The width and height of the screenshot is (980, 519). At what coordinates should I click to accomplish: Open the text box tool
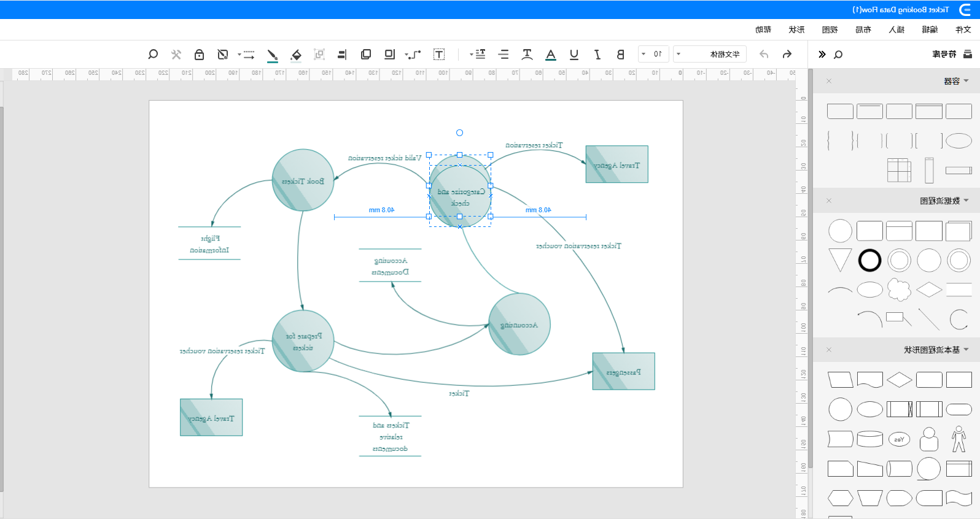click(439, 55)
